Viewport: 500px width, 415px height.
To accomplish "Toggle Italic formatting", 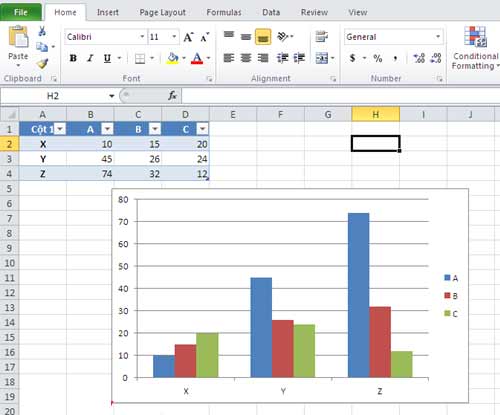I will (90, 59).
